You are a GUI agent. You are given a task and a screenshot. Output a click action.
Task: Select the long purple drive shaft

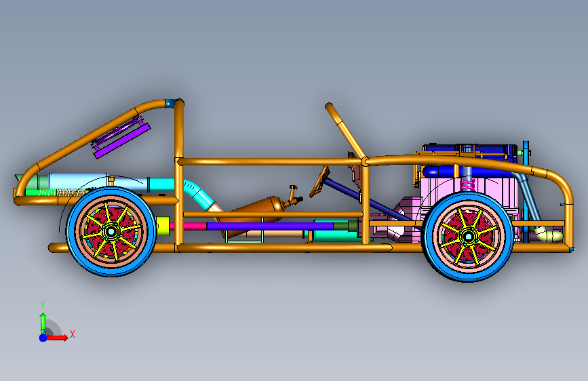pos(269,226)
